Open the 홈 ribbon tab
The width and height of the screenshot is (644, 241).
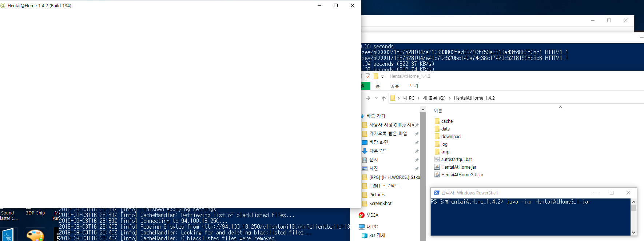pyautogui.click(x=378, y=86)
